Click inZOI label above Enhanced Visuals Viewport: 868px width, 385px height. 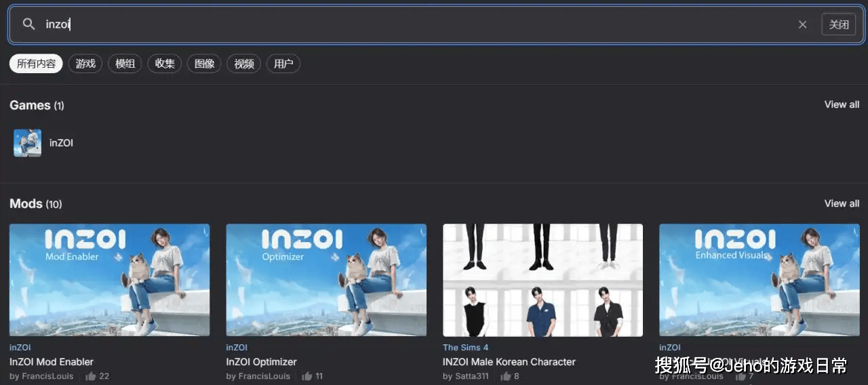coord(671,347)
